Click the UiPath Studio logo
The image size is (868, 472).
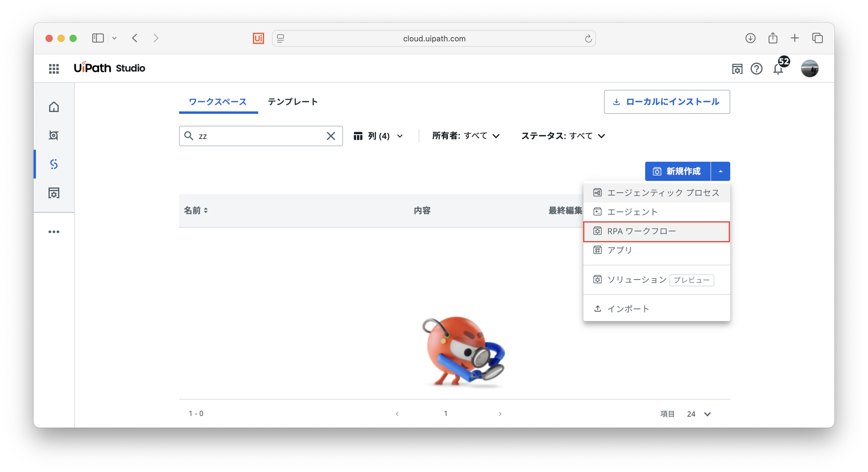pos(109,68)
